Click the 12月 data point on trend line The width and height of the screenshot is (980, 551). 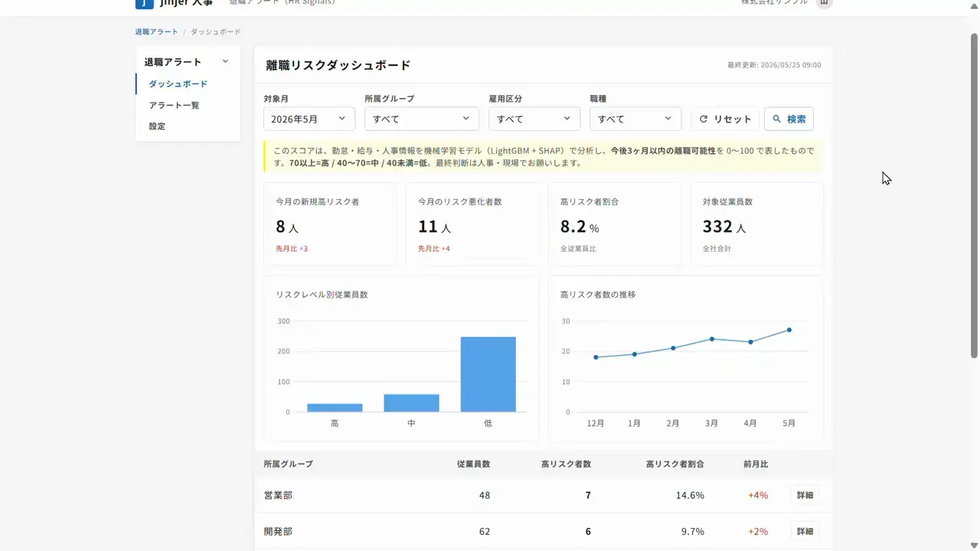click(x=596, y=357)
